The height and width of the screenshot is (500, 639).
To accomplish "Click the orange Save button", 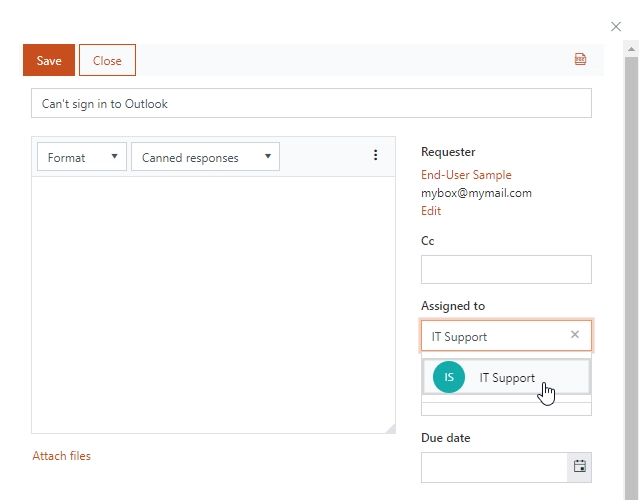I will coord(49,60).
